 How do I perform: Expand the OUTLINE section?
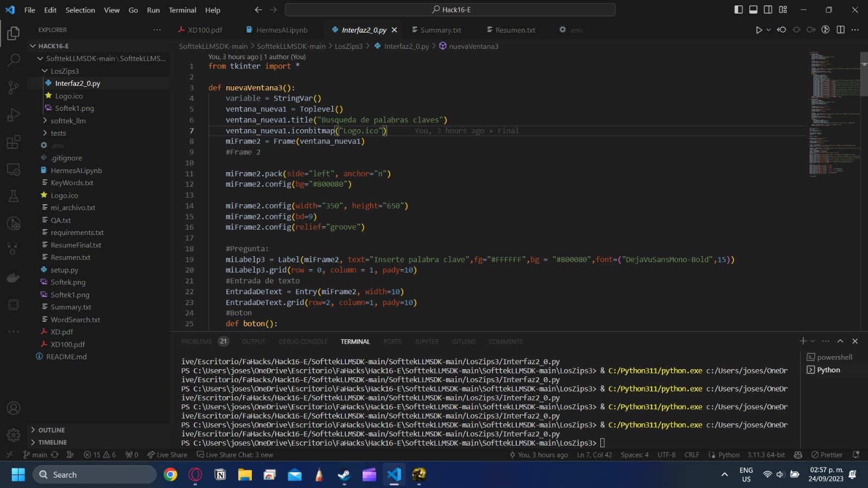coord(51,430)
